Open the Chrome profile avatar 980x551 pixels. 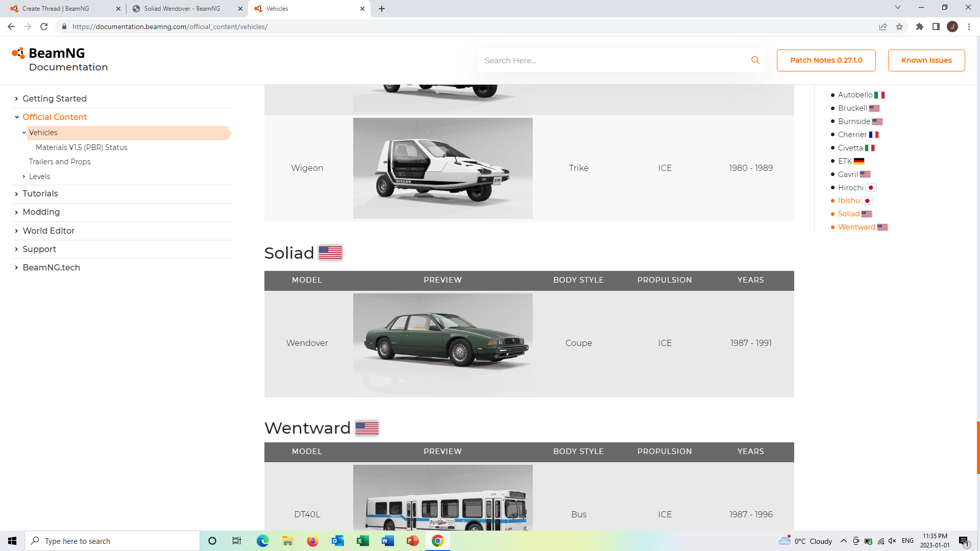tap(952, 27)
